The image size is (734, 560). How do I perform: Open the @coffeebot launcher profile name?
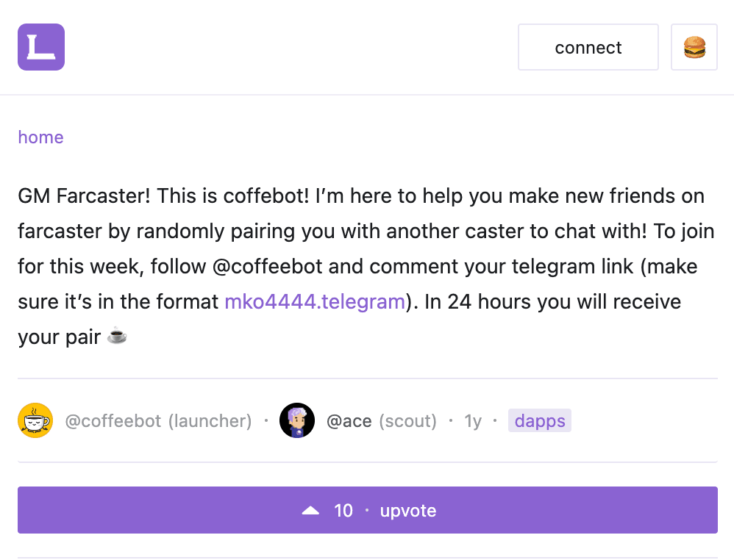point(113,421)
